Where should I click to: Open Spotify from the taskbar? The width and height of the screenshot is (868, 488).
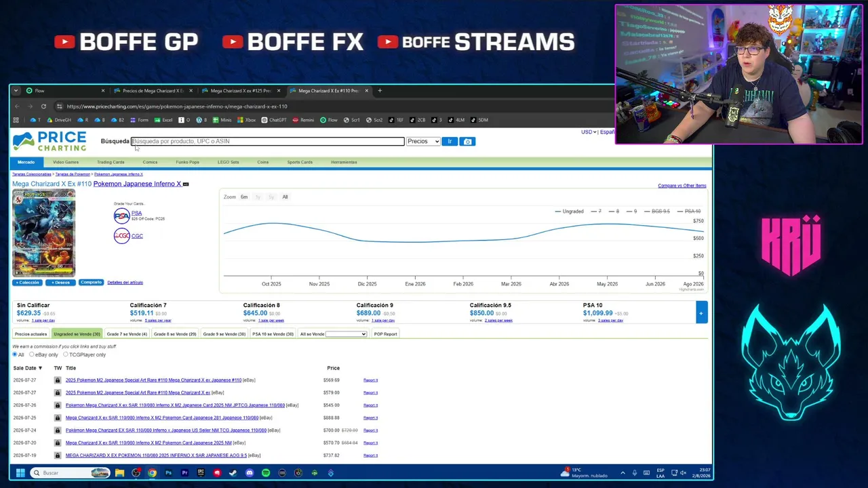[x=266, y=472]
